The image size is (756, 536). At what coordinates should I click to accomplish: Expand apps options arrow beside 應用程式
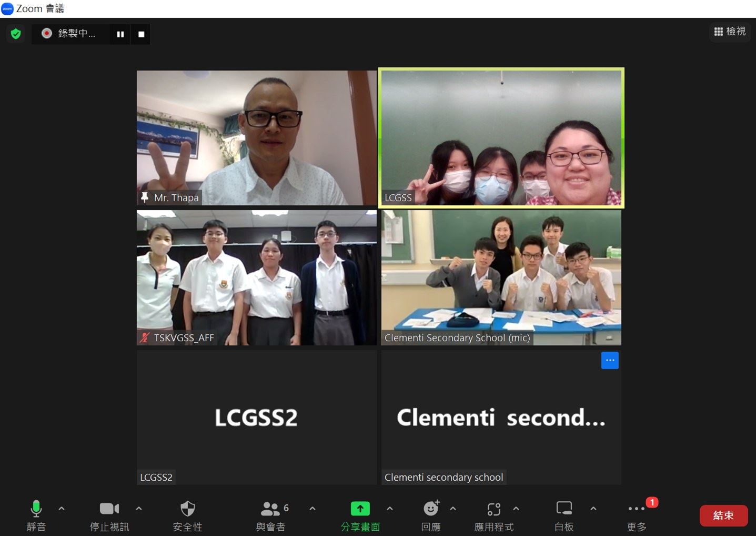(x=516, y=509)
